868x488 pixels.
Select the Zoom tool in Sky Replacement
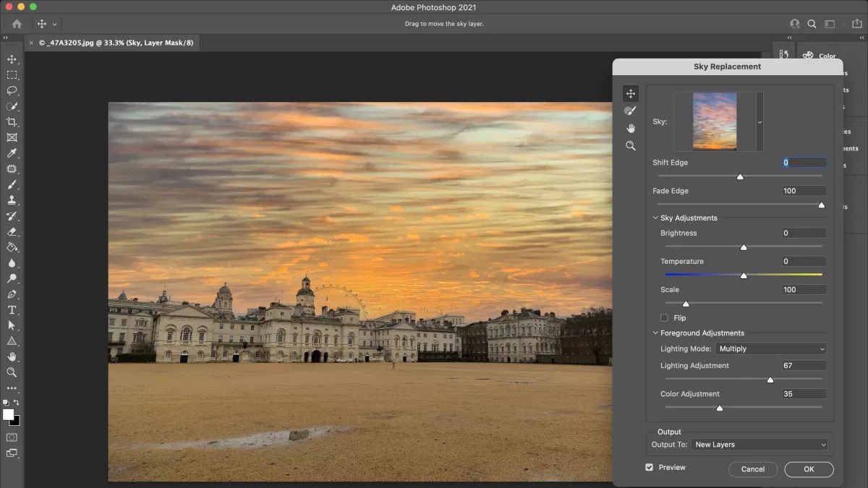coord(631,146)
